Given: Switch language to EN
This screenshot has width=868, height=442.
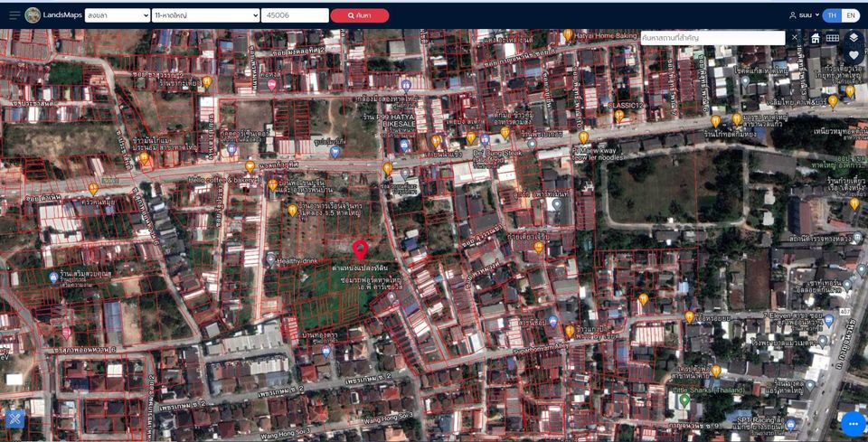Looking at the screenshot, I should point(850,15).
